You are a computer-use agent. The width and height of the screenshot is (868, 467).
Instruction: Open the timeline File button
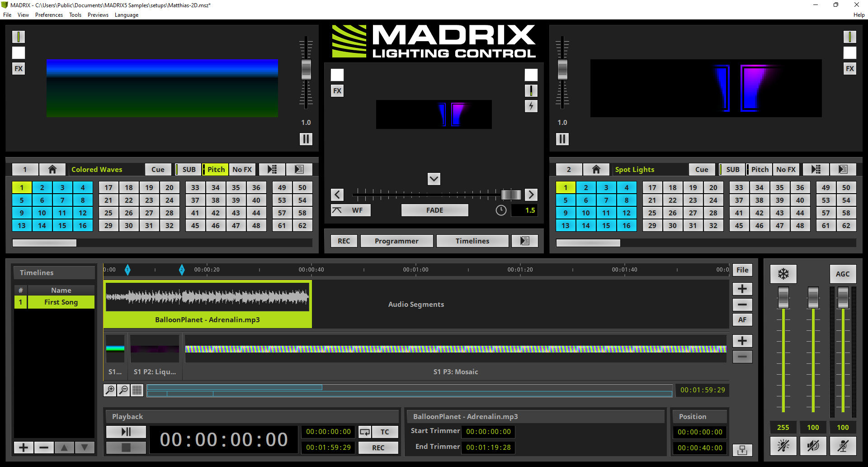pyautogui.click(x=742, y=270)
